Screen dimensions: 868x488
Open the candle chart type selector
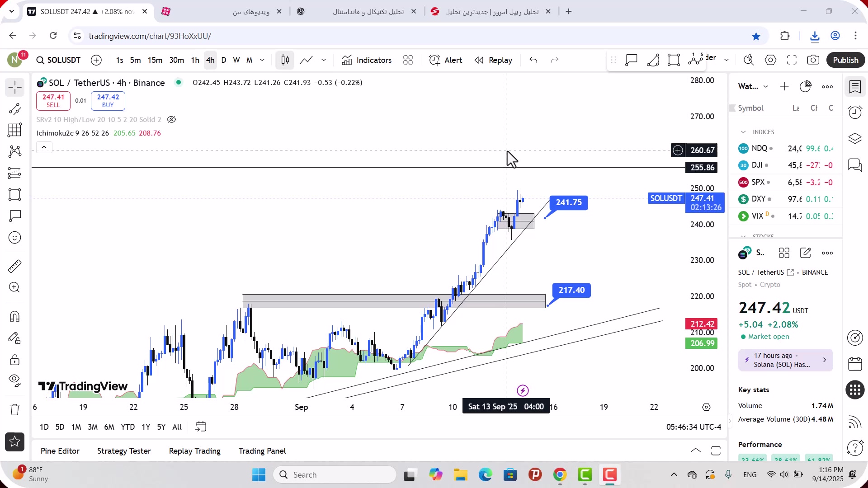[285, 60]
